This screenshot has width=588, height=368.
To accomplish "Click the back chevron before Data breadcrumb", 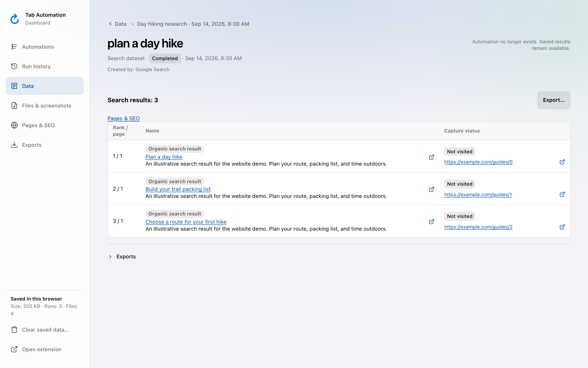I will (x=110, y=24).
